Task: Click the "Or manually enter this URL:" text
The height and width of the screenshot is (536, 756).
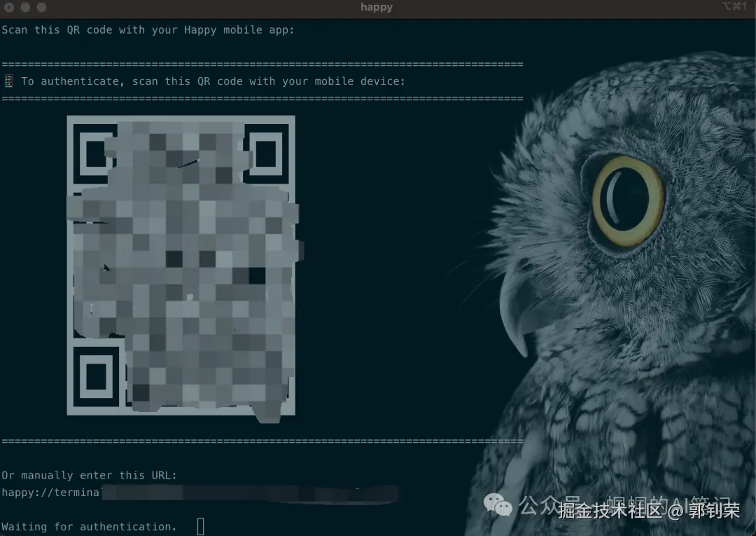Action: click(89, 475)
